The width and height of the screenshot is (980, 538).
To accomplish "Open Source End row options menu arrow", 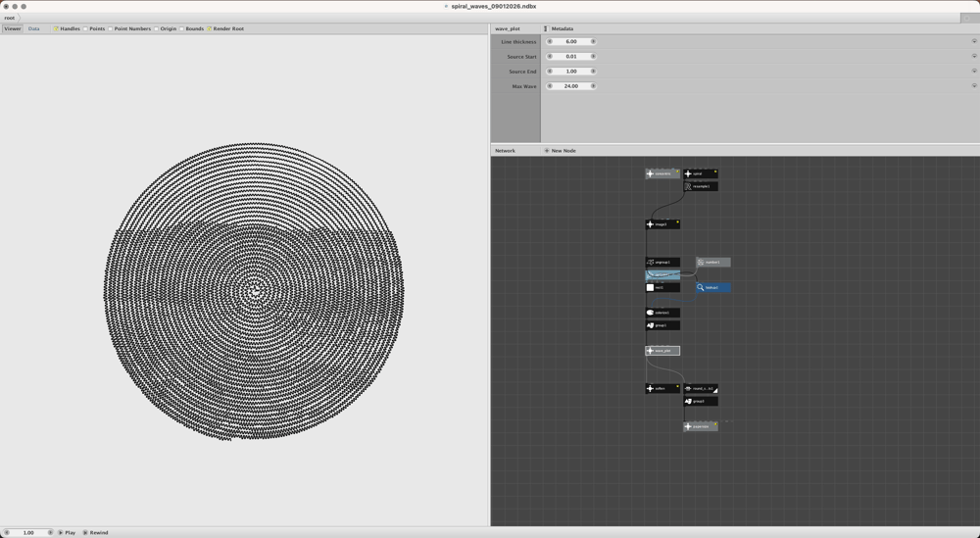I will click(974, 72).
